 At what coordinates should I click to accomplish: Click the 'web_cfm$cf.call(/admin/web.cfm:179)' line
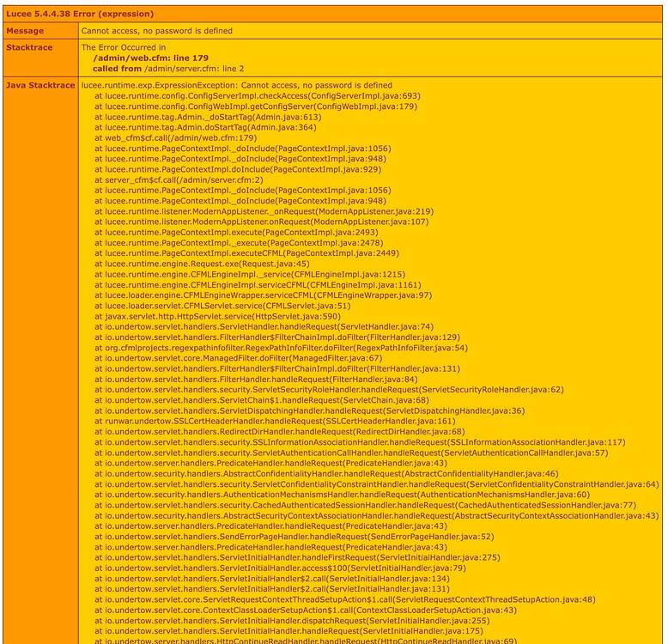click(175, 138)
